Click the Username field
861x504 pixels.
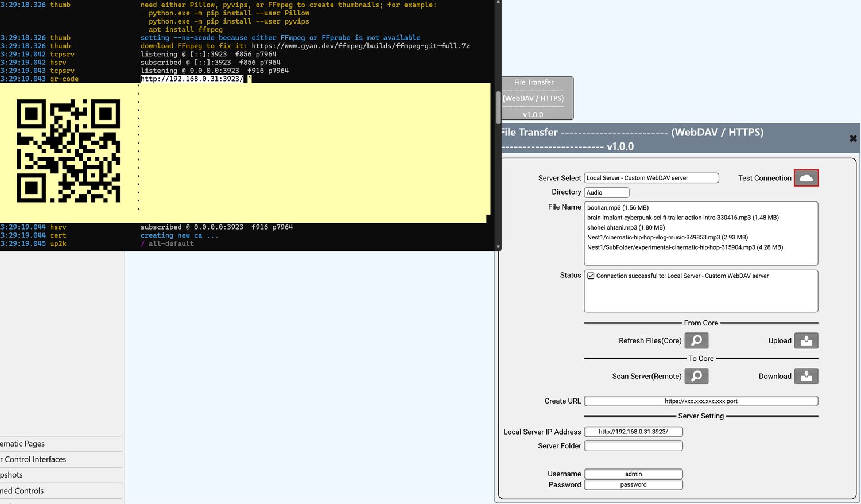click(x=634, y=474)
